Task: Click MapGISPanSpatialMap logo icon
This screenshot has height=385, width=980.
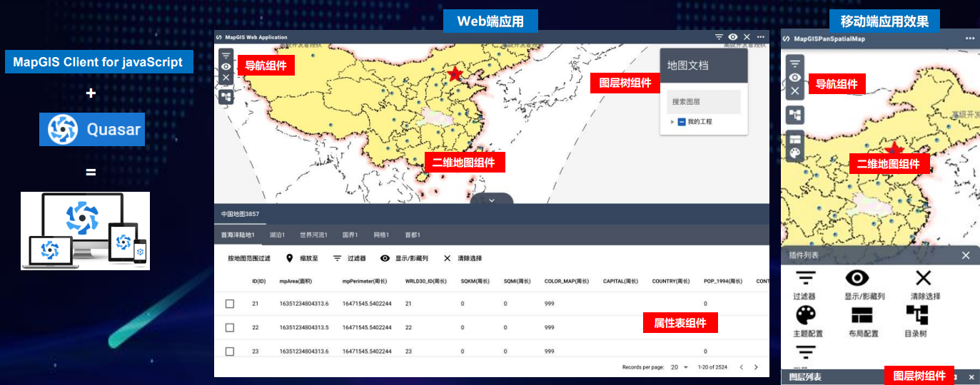Action: tap(787, 38)
